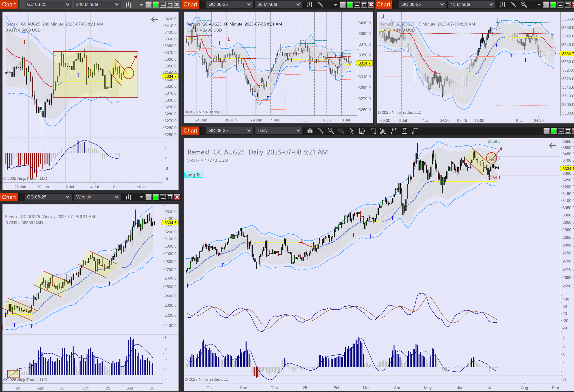Toggle green link button on Daily chart
Screen dimensions: 574x392
(554, 131)
